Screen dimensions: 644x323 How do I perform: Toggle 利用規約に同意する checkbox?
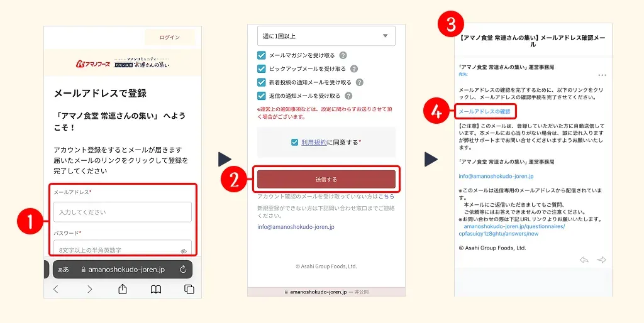click(x=294, y=143)
